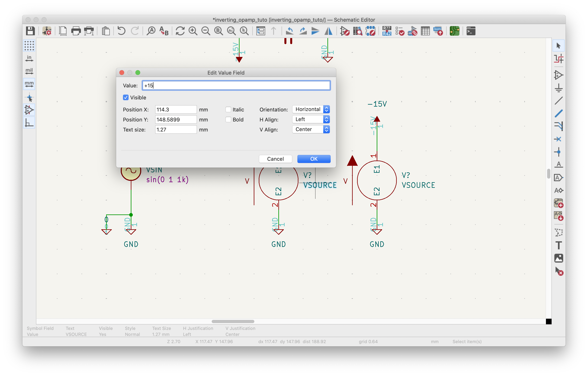588x376 pixels.
Task: Switch units to millimeters
Action: coord(29,84)
